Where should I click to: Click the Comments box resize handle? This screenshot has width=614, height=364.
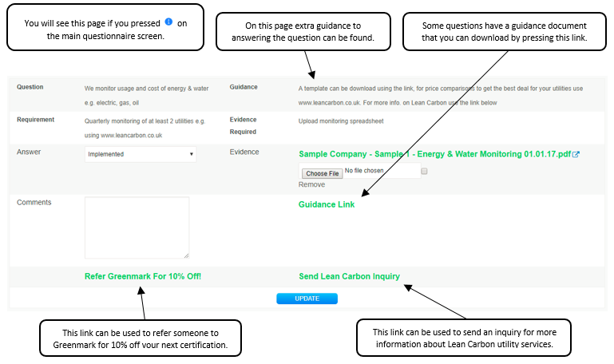[186, 255]
